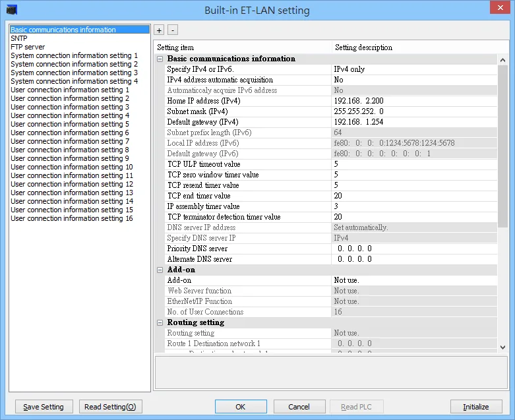Click the Read Setting(O) button

click(x=110, y=407)
